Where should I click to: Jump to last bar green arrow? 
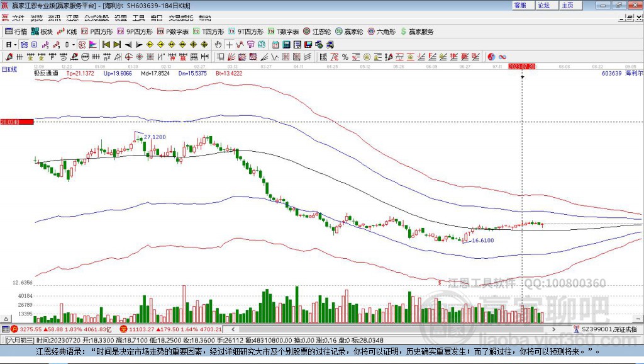(117, 45)
